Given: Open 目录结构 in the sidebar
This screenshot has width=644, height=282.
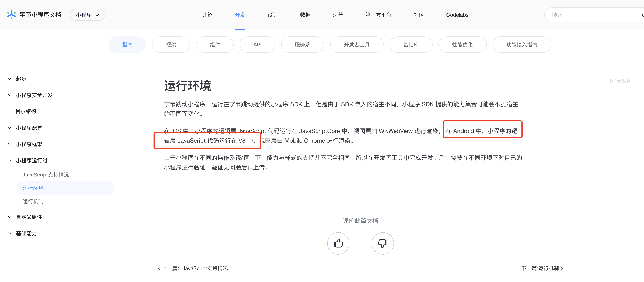Looking at the screenshot, I should (x=26, y=111).
